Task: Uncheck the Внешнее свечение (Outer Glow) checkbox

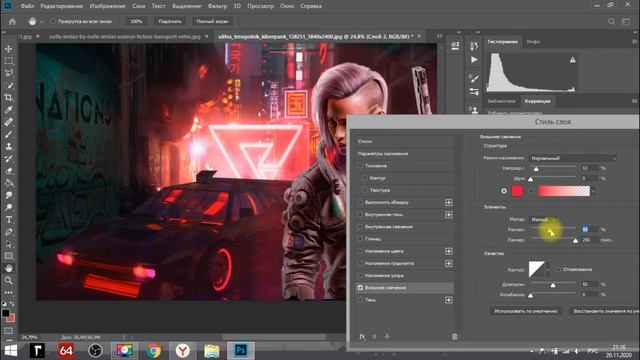Action: [360, 288]
